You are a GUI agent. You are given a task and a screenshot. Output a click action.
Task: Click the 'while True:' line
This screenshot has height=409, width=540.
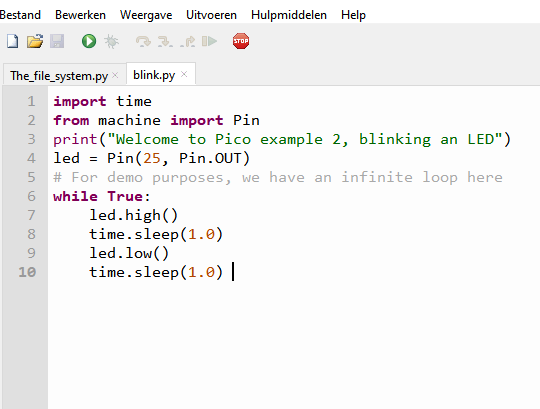click(102, 196)
